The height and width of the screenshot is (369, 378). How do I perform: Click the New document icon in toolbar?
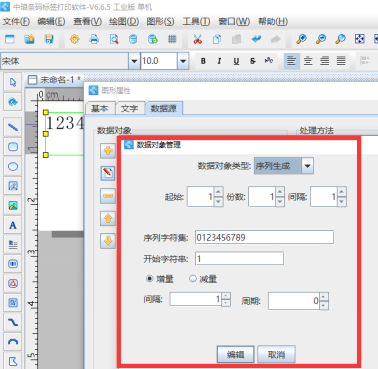point(10,39)
